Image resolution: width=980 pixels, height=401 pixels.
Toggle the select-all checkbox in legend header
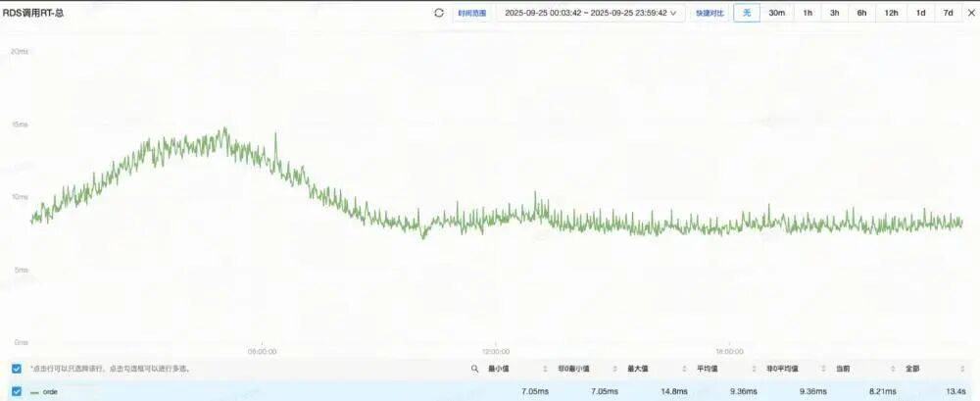pyautogui.click(x=16, y=369)
